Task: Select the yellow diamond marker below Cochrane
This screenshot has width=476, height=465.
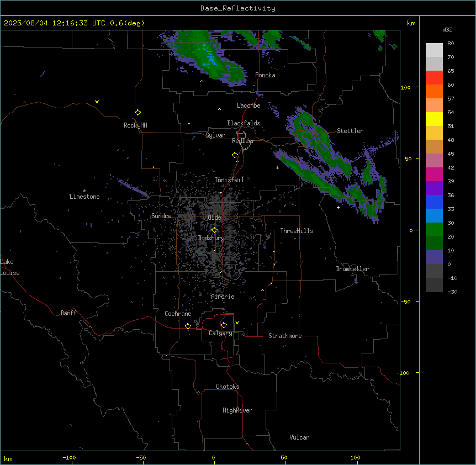Action: [x=188, y=326]
